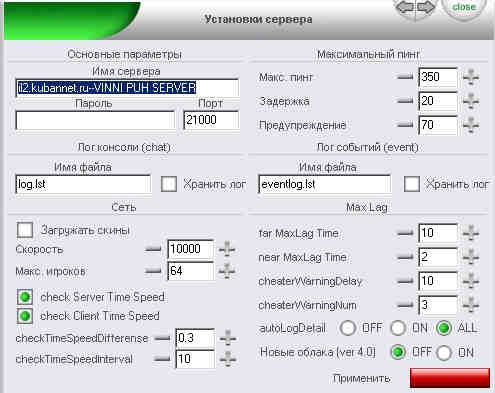This screenshot has height=393, width=495.
Task: Set autoLogDetail to OFF
Action: [348, 328]
